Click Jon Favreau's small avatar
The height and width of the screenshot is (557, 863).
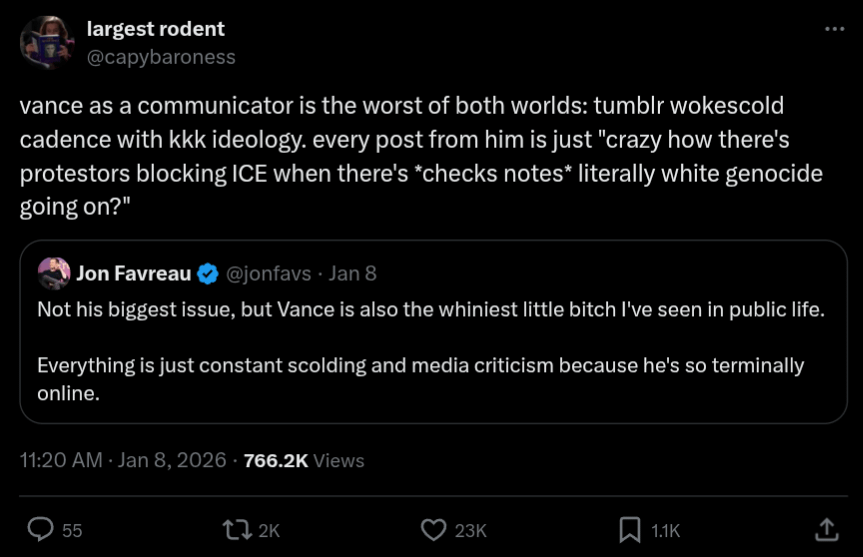[x=54, y=273]
